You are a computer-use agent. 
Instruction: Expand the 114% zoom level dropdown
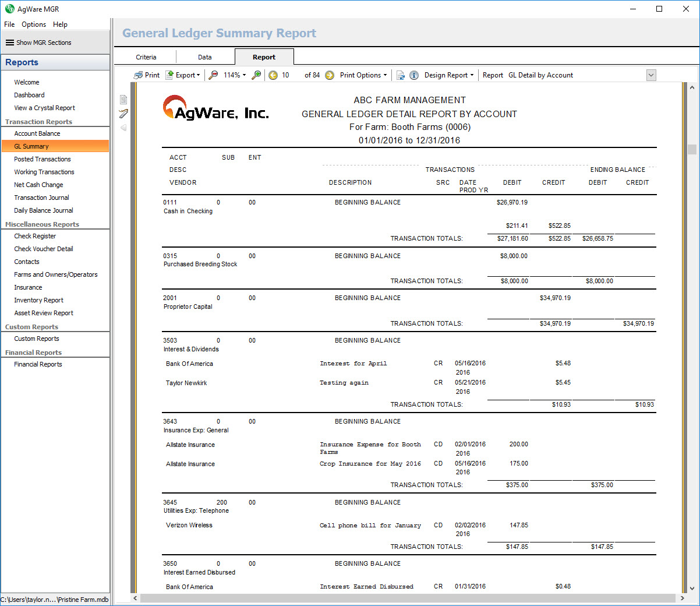coord(235,75)
